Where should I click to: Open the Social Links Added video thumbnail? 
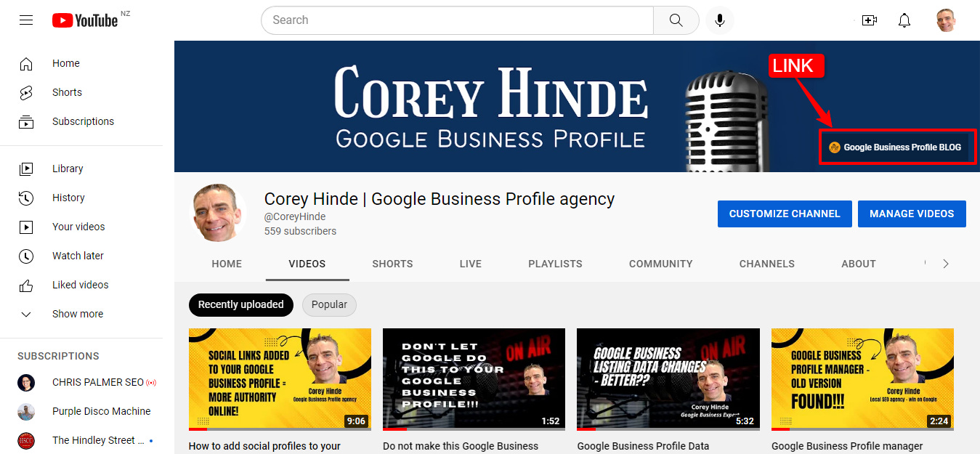[280, 379]
